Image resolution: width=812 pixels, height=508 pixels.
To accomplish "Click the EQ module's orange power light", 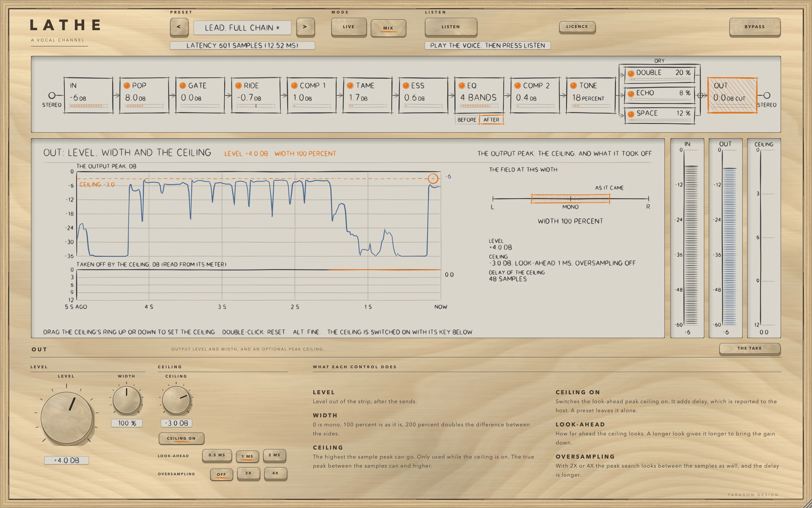I will pyautogui.click(x=462, y=86).
